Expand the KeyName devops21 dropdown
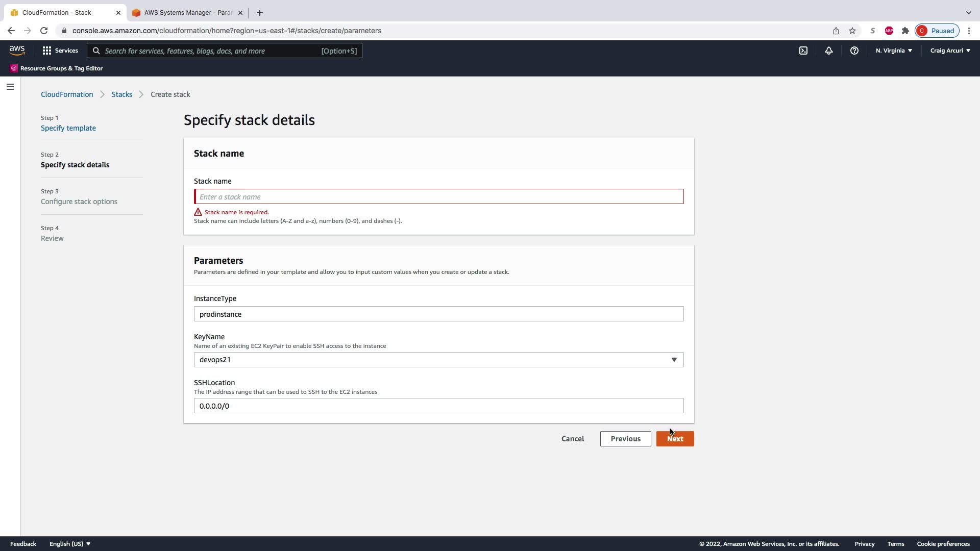The image size is (980, 551). [x=438, y=360]
